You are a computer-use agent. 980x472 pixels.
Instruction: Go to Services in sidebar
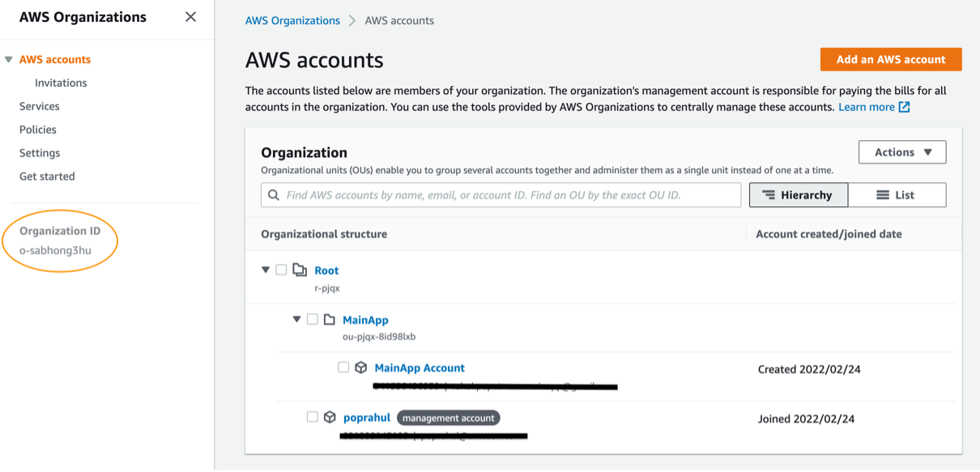coord(40,106)
